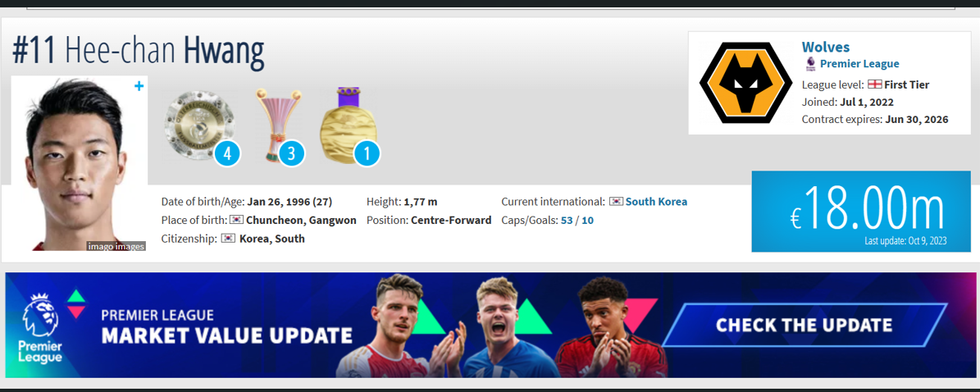980x392 pixels.
Task: Click the 53 caps number link
Action: click(x=566, y=220)
